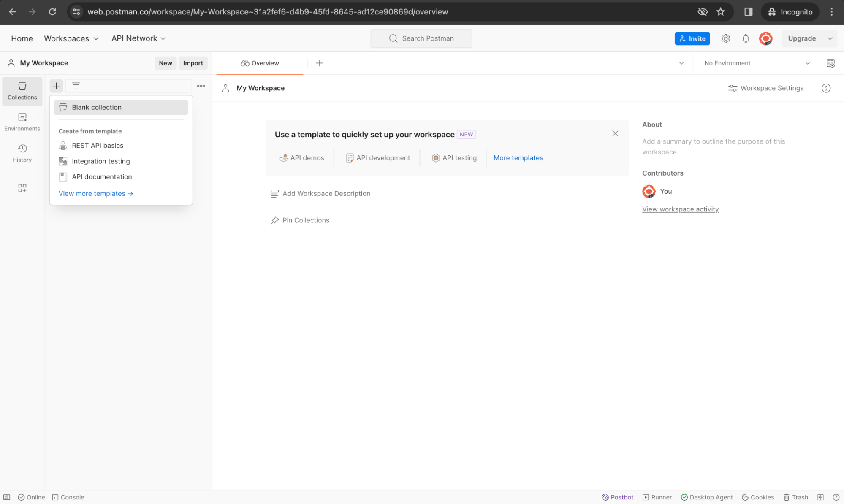844x504 pixels.
Task: Close the template suggestions banner
Action: coord(615,133)
